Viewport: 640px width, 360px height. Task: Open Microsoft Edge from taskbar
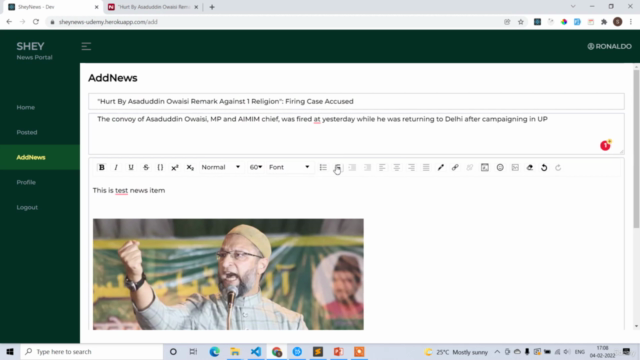pos(214,351)
